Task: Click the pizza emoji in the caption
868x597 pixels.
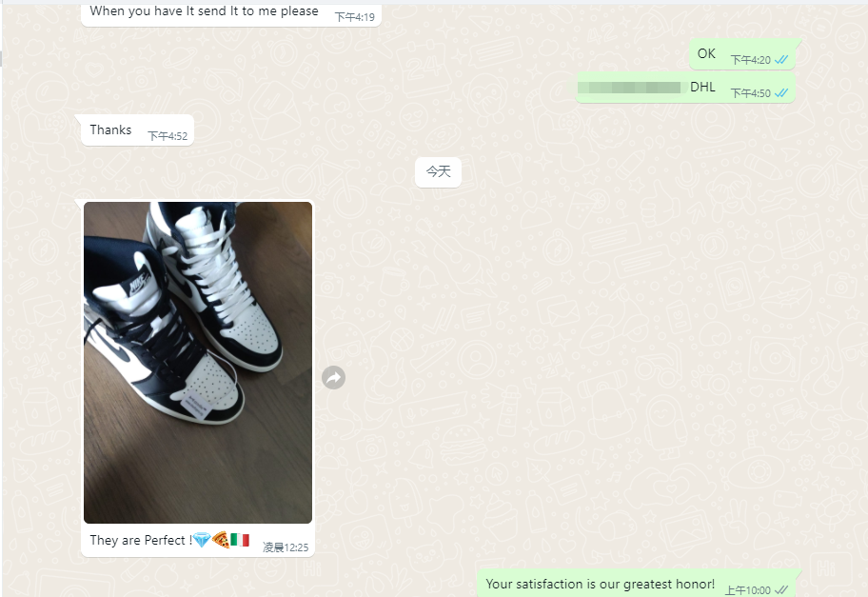Action: (220, 540)
